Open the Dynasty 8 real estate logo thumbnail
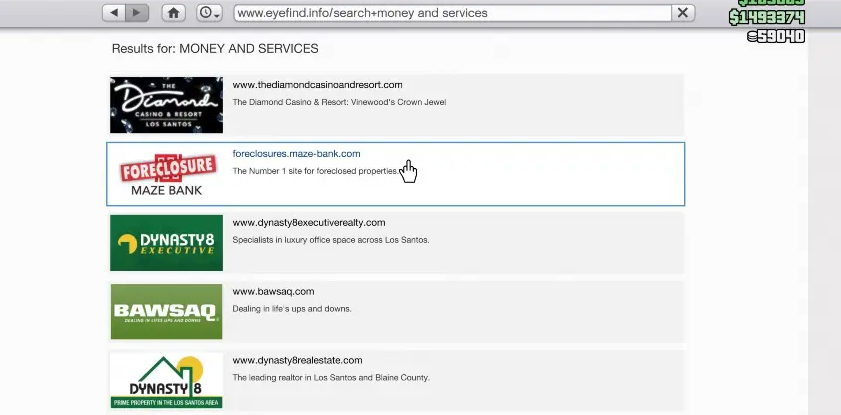 click(166, 381)
